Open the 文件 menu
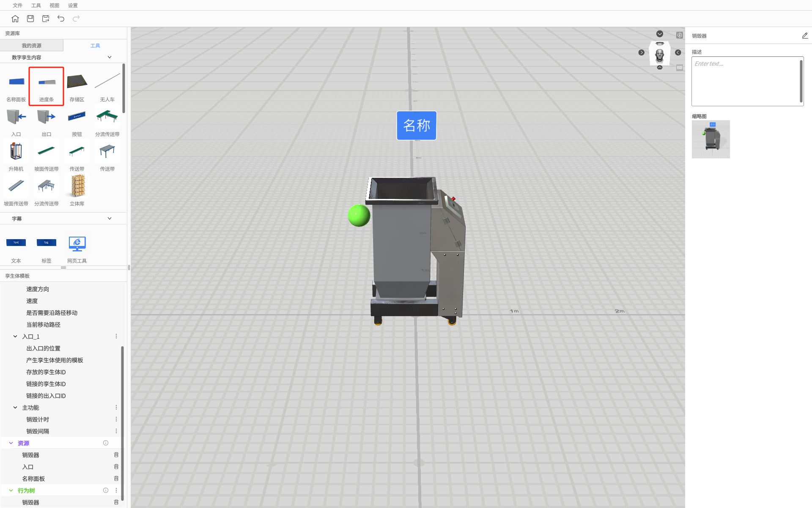This screenshot has width=812, height=508. (17, 6)
